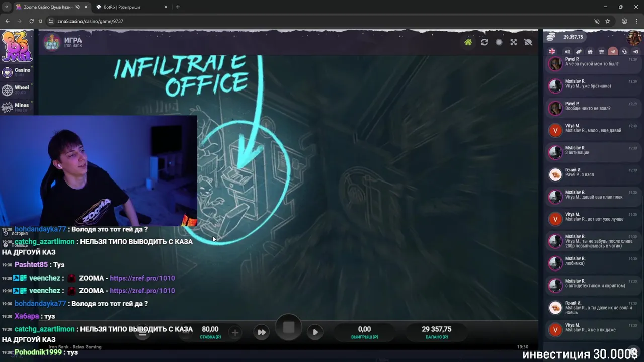Open the Mines game in sidebar
Viewport: 644px width, 362px height.
(17, 107)
